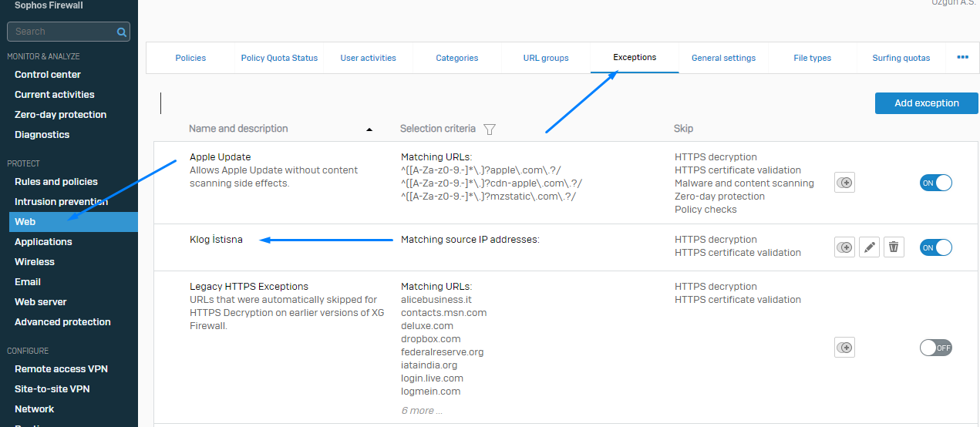
Task: Click the alicebusiness.it URL entry
Action: 436,300
